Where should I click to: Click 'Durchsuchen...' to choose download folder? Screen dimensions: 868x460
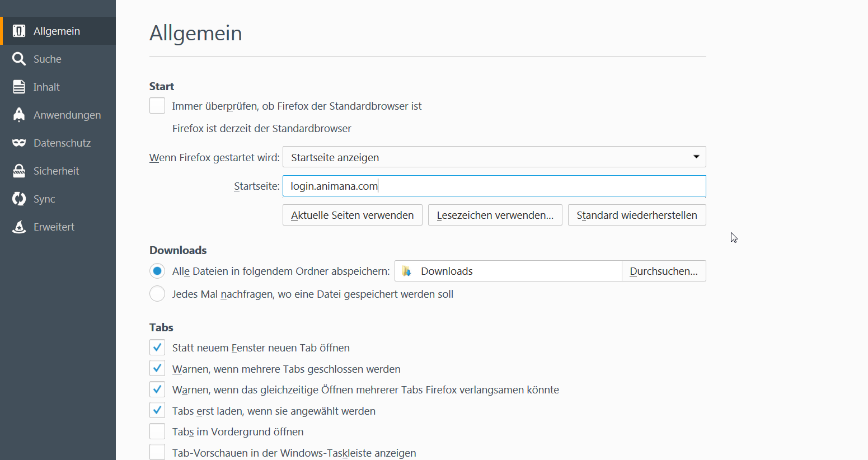[663, 271]
